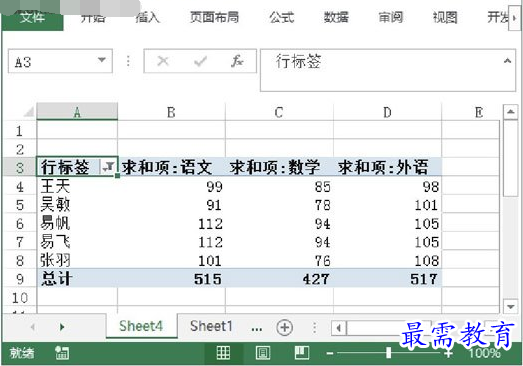Select column D header
Viewport: 523px width, 366px height.
(x=387, y=112)
